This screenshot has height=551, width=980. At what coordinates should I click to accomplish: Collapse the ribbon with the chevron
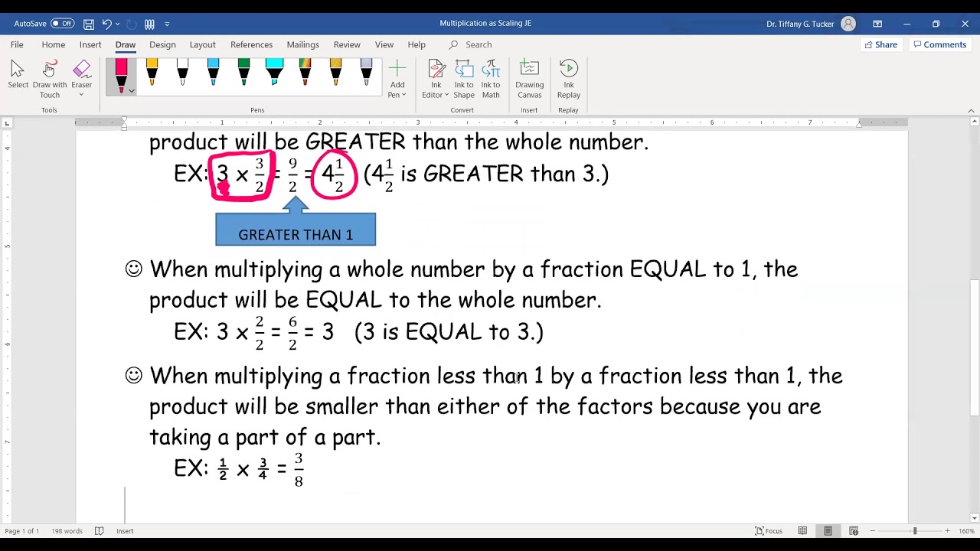point(971,111)
